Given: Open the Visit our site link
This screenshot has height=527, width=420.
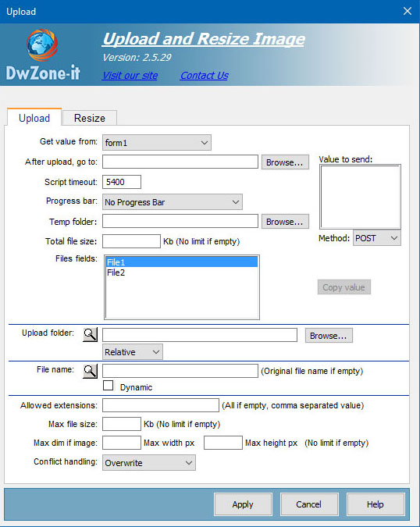Looking at the screenshot, I should (x=130, y=75).
